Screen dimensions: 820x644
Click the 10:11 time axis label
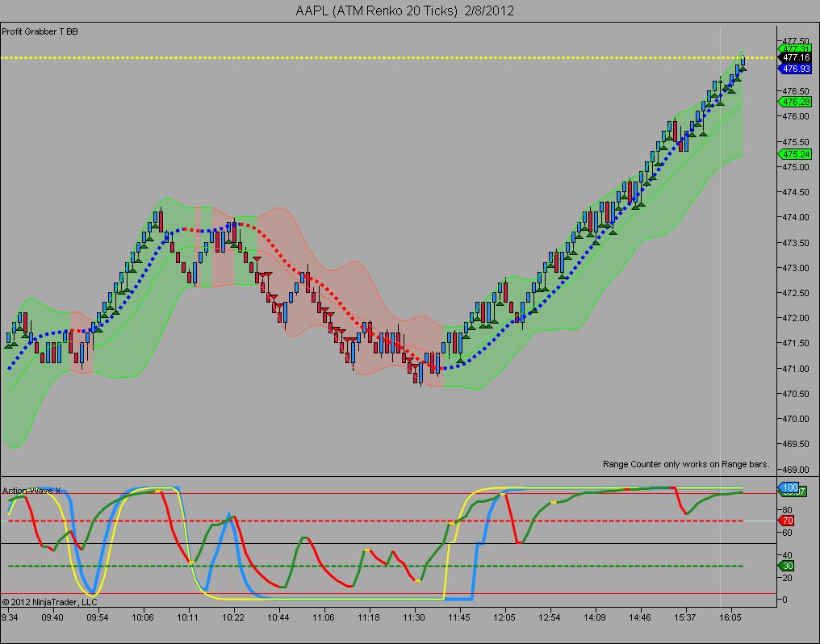click(x=188, y=618)
